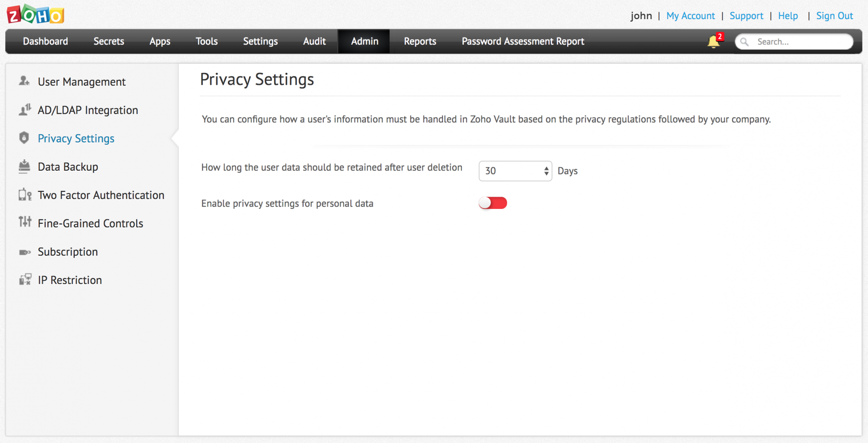Click the Subscription icon in sidebar
868x443 pixels.
[x=25, y=252]
